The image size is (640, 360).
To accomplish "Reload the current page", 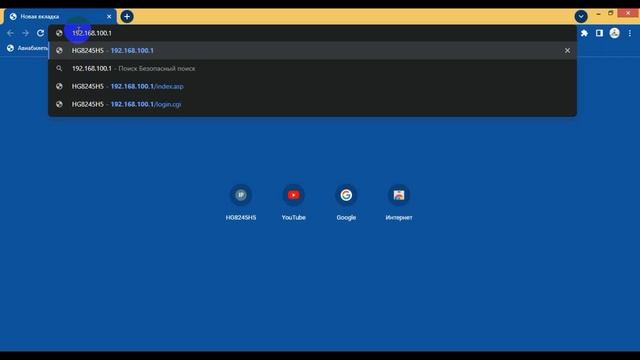I will coord(40,33).
